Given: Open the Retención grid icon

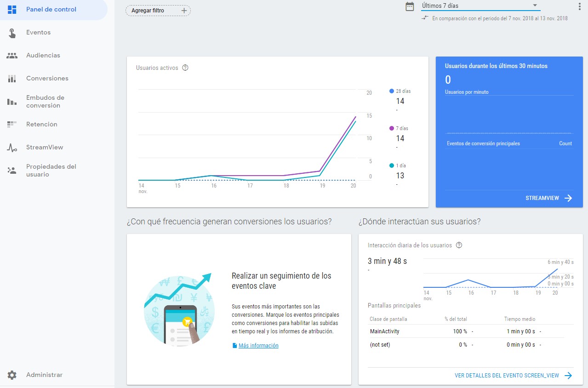Looking at the screenshot, I should point(12,125).
